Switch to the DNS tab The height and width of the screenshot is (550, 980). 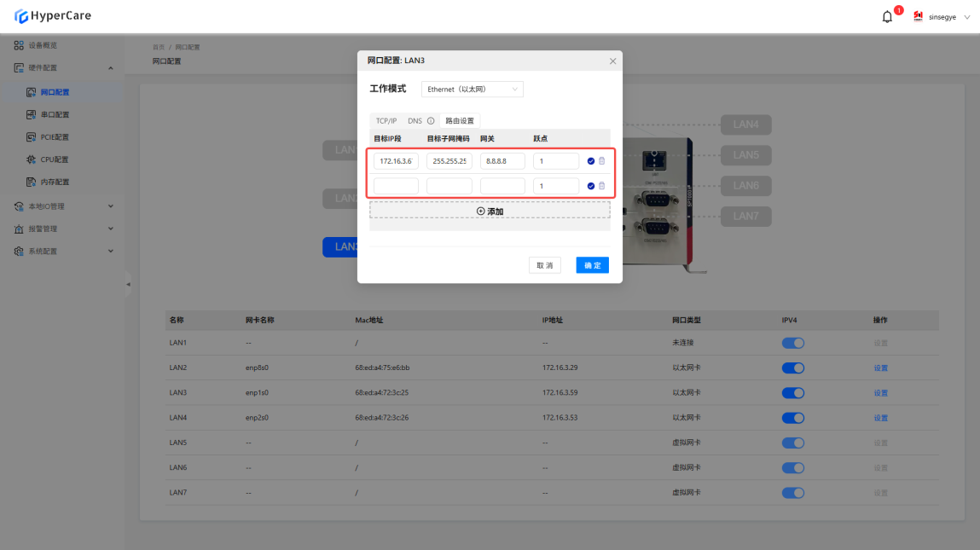coord(415,121)
